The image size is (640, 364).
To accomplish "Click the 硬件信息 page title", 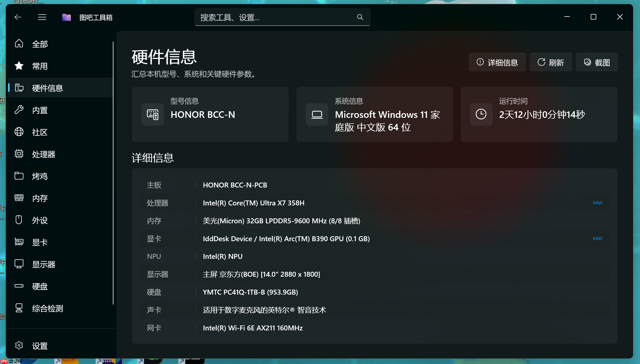I will pos(164,57).
